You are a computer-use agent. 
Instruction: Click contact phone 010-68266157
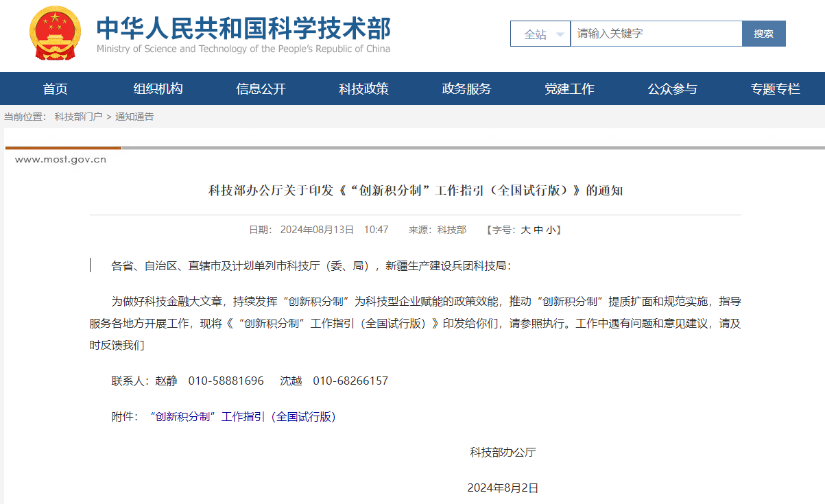click(x=350, y=381)
